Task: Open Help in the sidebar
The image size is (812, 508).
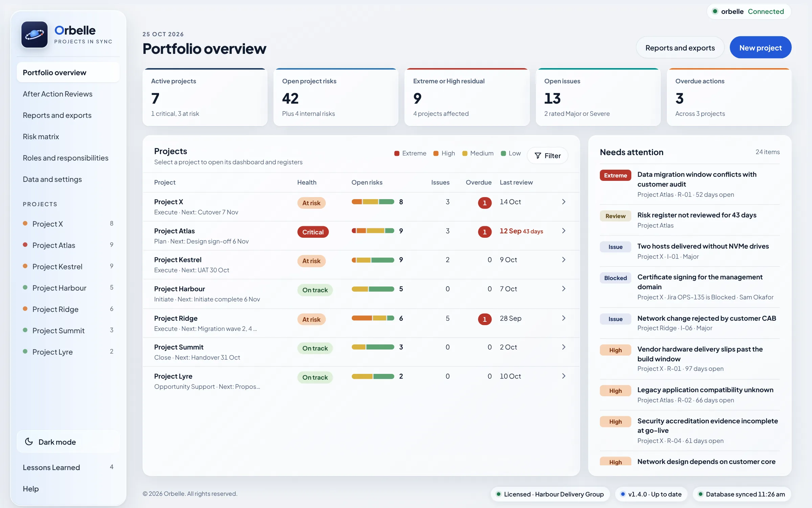Action: click(68, 489)
